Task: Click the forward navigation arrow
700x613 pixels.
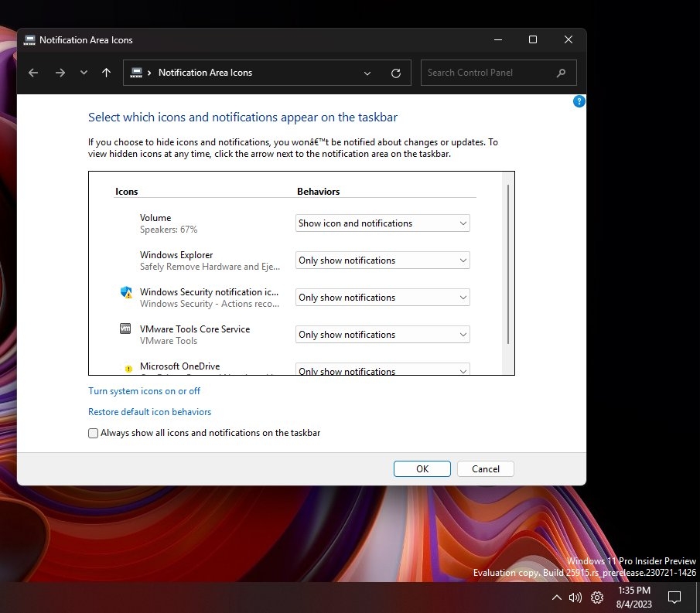Action: 60,73
